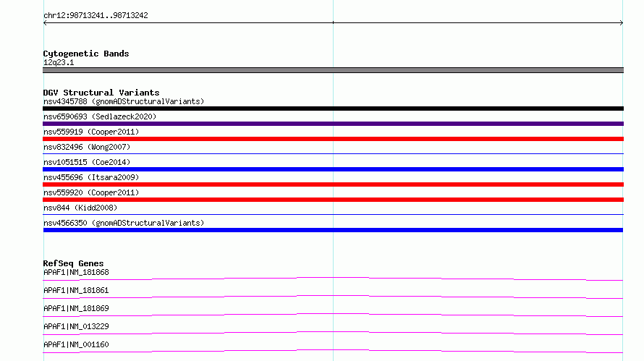644x361 pixels.
Task: Click the 12q23.1 band label
Action: tap(59, 62)
